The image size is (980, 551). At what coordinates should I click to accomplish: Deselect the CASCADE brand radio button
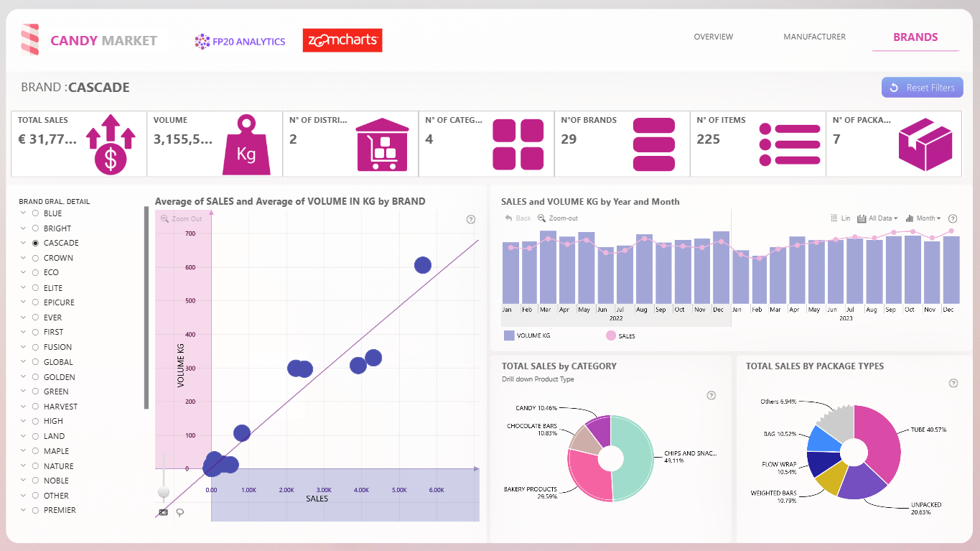point(35,243)
